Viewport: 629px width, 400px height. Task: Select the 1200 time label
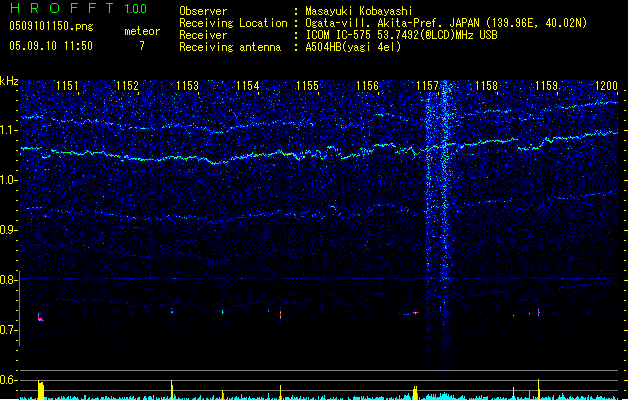coord(606,86)
